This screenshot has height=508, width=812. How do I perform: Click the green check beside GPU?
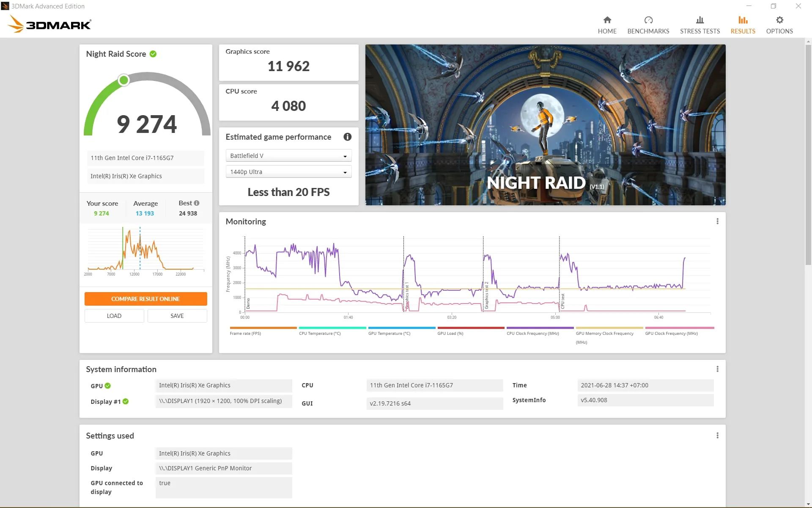pos(107,386)
